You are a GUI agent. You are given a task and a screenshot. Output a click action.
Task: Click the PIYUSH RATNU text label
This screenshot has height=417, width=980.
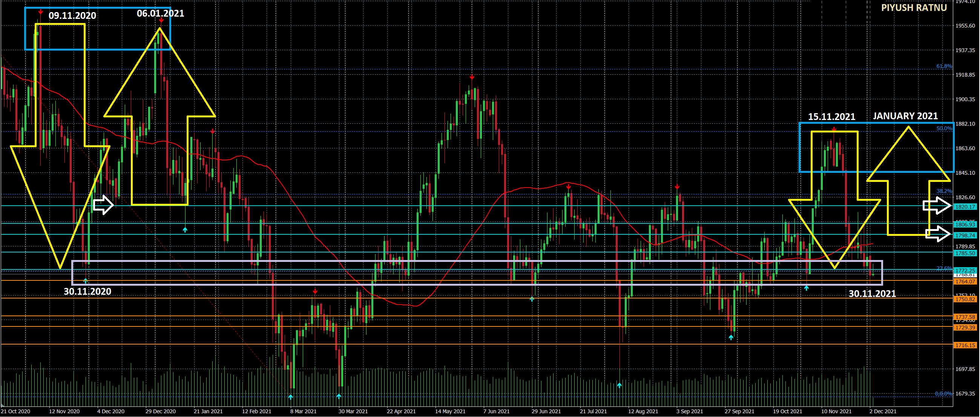(x=914, y=8)
